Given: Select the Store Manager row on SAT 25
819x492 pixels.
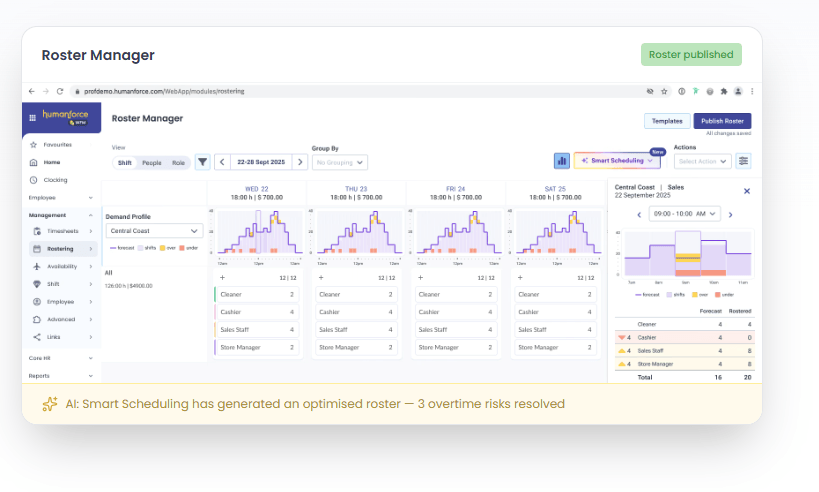Looking at the screenshot, I should (555, 348).
